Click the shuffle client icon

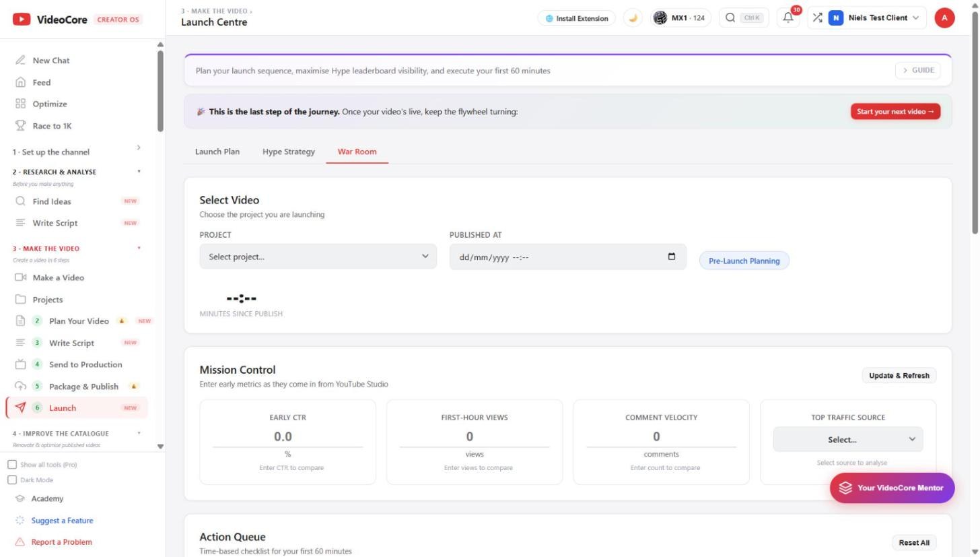click(817, 18)
